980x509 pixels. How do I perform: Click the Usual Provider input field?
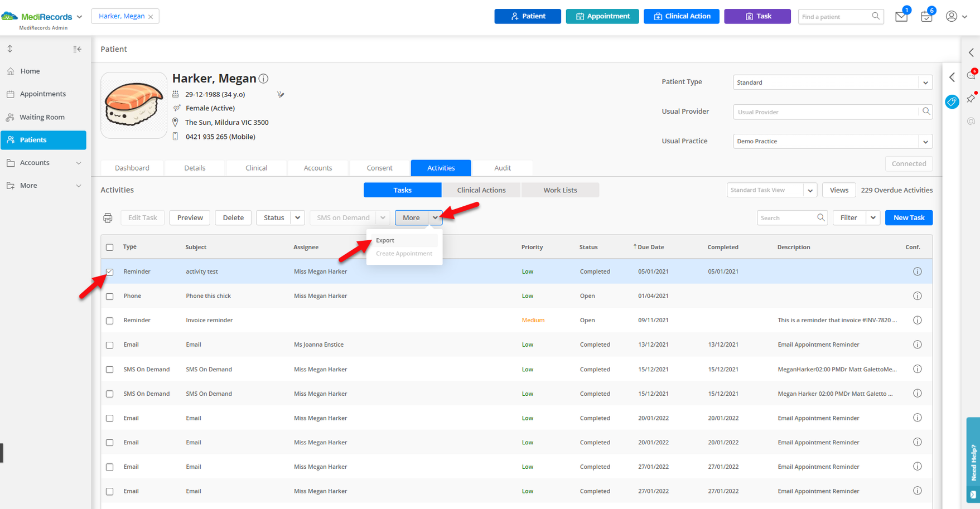[825, 112]
